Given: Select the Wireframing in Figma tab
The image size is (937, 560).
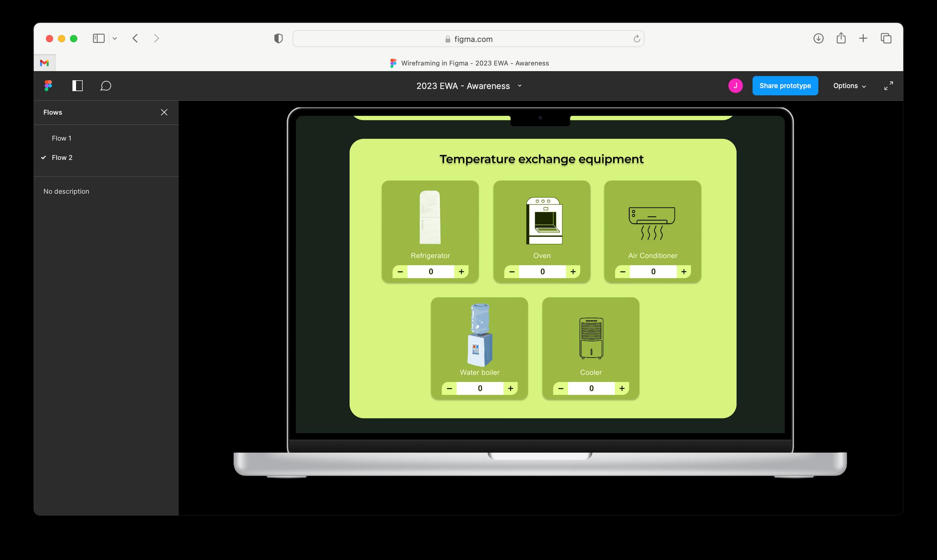Looking at the screenshot, I should click(469, 63).
